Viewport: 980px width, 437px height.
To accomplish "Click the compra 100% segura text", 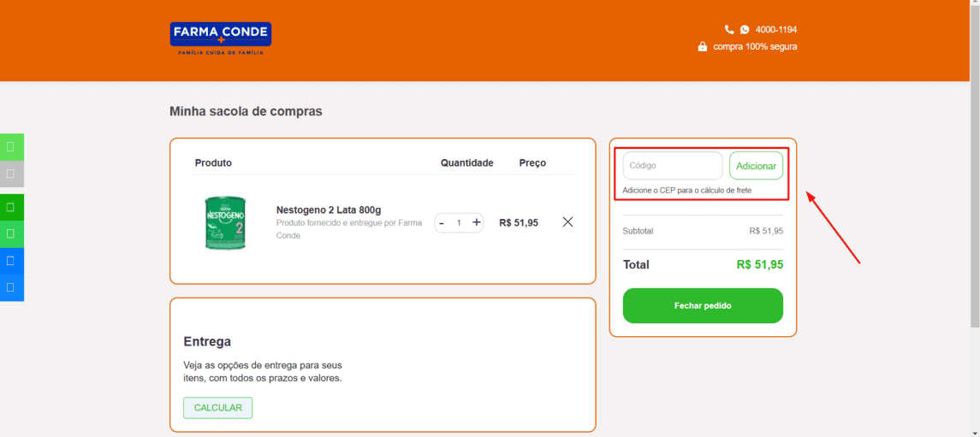I will [x=755, y=46].
